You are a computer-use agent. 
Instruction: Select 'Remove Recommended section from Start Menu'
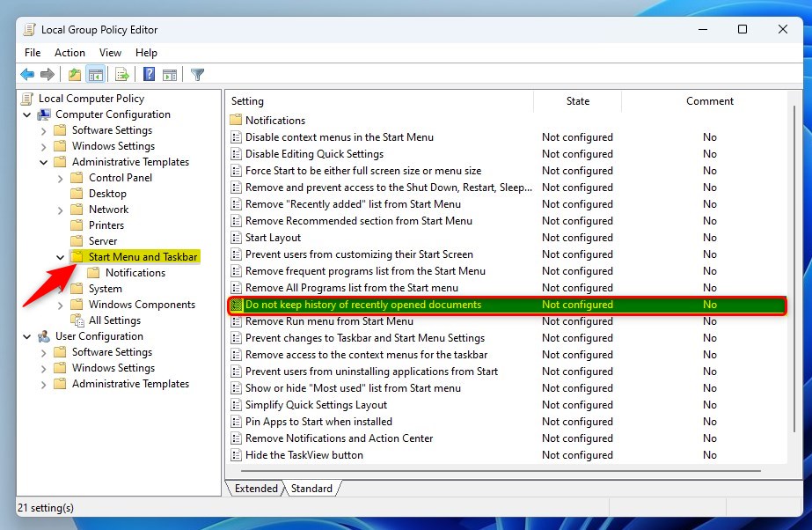tap(358, 221)
